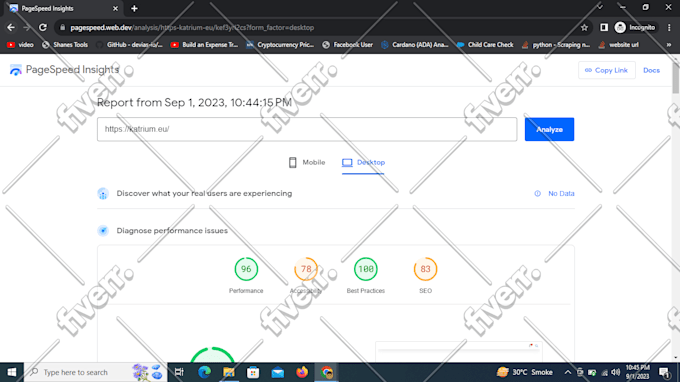Open the taskbar clock and date
680x382 pixels.
coord(638,372)
